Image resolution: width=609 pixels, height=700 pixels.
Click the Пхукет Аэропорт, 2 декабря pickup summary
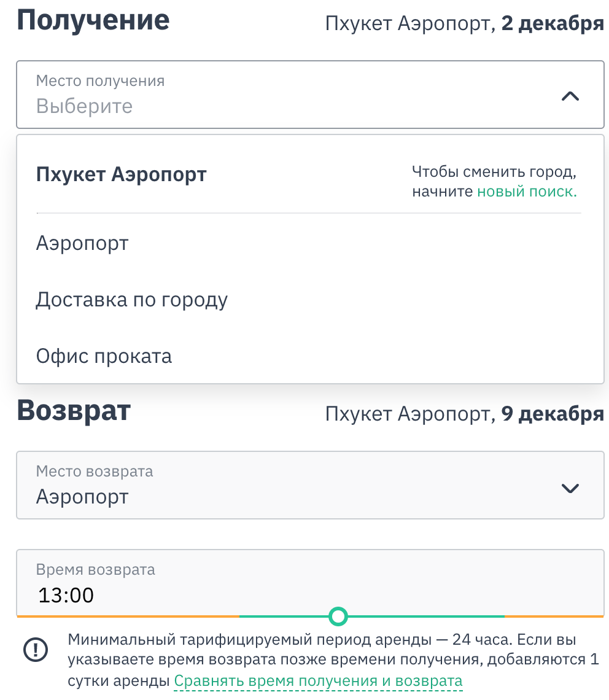click(x=464, y=23)
